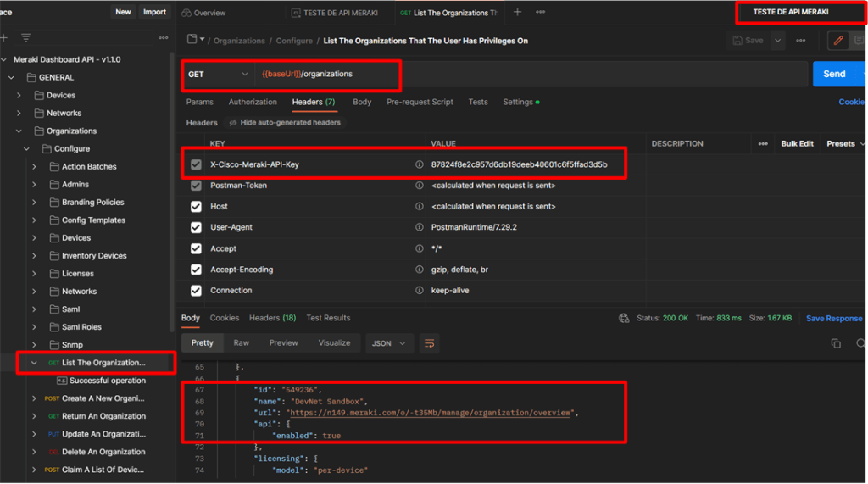The width and height of the screenshot is (868, 484).
Task: Switch to the Authorization tab
Action: [x=253, y=102]
